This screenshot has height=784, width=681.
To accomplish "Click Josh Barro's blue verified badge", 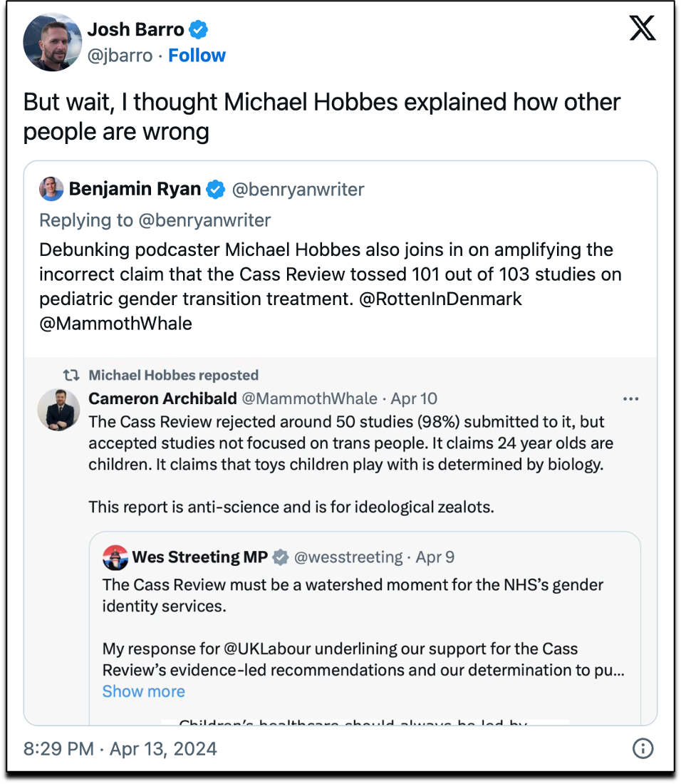I will [x=197, y=29].
